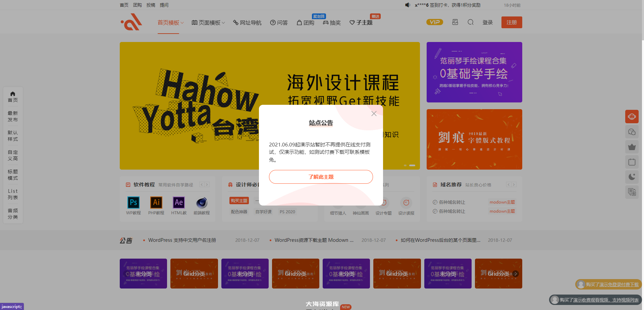Open the 配色神器 tag

point(239,212)
